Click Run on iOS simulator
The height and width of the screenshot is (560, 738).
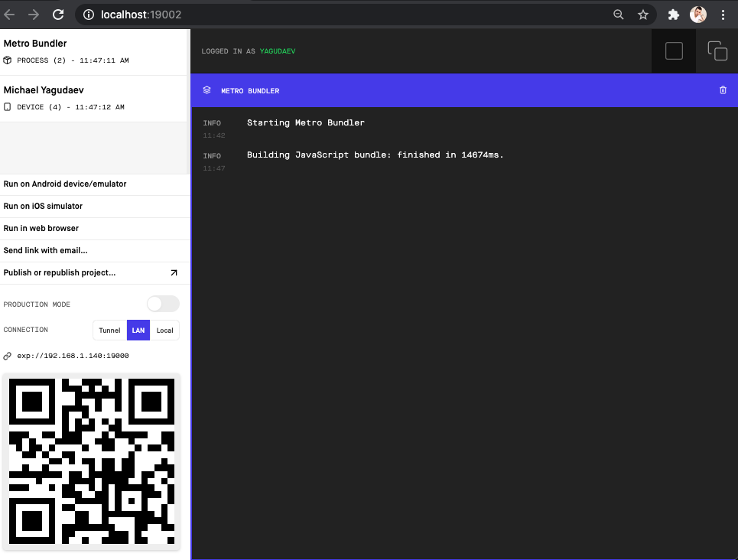click(x=43, y=206)
